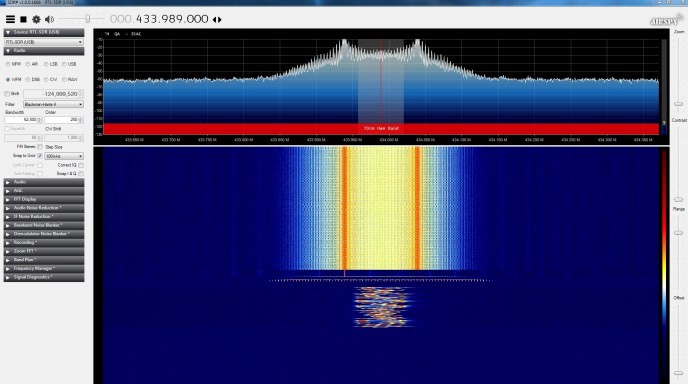Expand the Frequency Manager panel
This screenshot has width=688, height=384.
[44, 269]
